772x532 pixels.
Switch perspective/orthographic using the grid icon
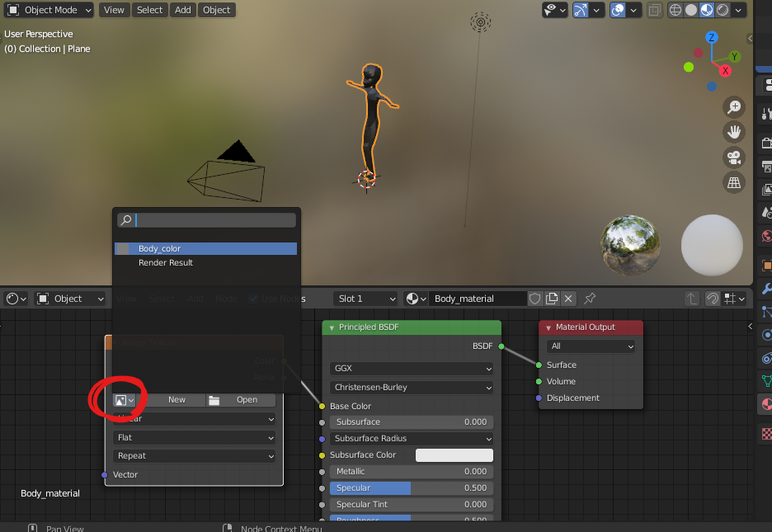[x=734, y=182]
